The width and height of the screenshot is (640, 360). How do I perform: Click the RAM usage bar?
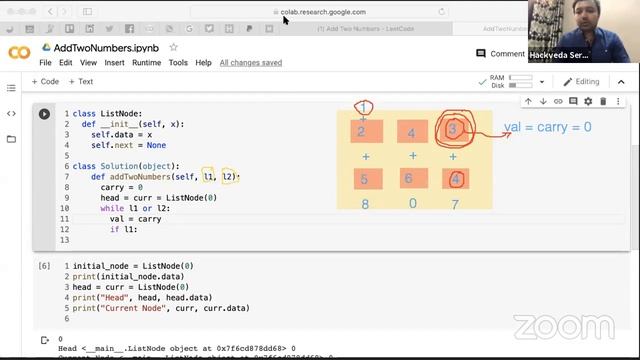click(x=521, y=78)
